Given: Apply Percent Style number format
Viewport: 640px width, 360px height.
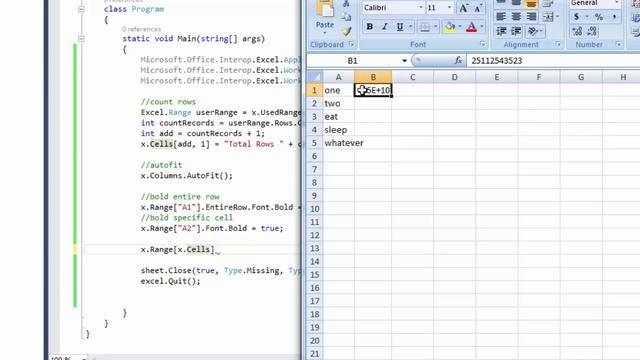Looking at the screenshot, I should 599,17.
